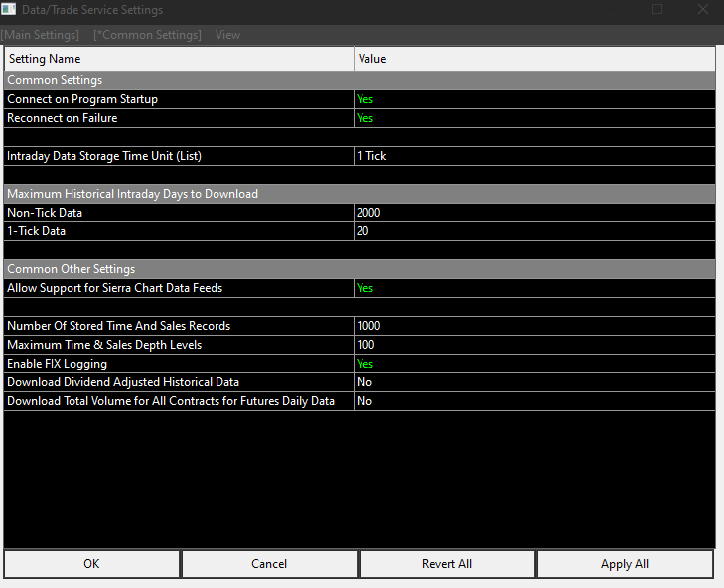724x588 pixels.
Task: Maximize the Data/Trade Service Settings window
Action: click(657, 9)
